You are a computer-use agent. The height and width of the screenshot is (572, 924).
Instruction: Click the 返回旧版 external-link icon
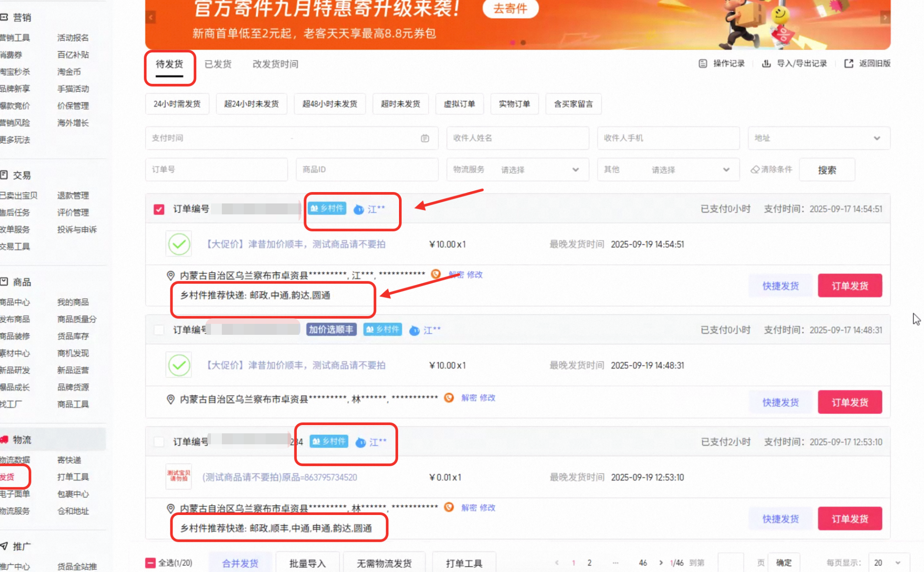(x=849, y=63)
